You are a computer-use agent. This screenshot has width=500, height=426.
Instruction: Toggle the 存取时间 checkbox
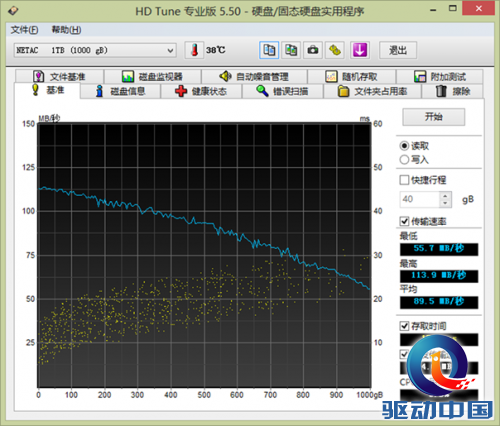[x=404, y=326]
